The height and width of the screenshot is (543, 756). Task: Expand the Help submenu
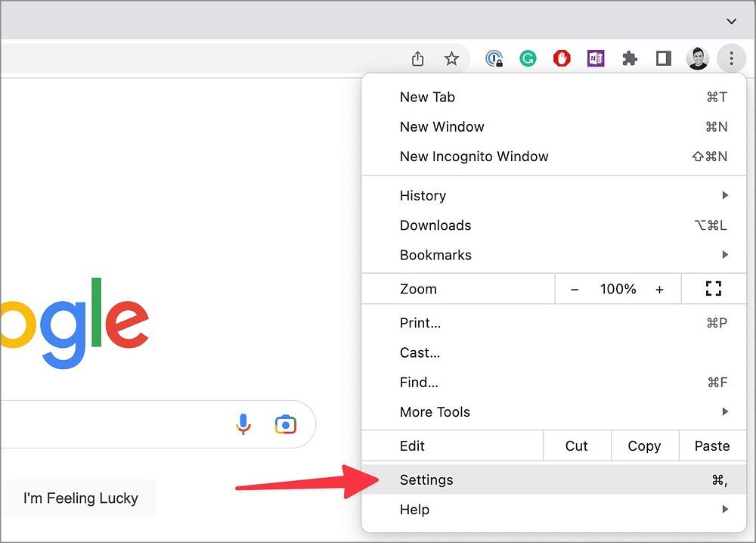[553, 509]
